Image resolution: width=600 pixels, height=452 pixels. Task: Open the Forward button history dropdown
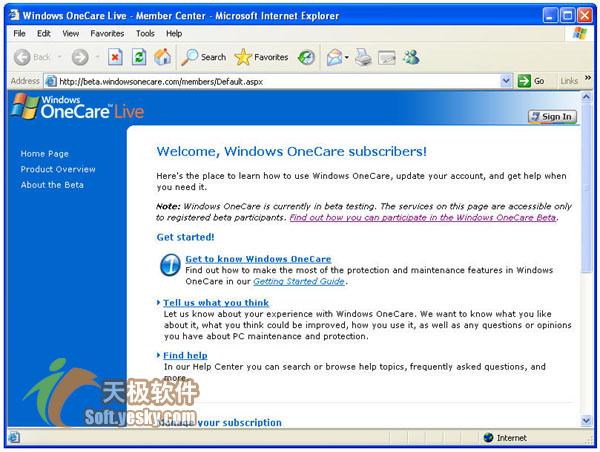(97, 57)
